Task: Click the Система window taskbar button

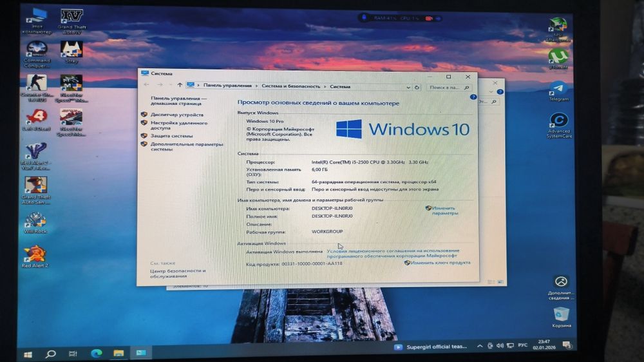Action: point(141,352)
